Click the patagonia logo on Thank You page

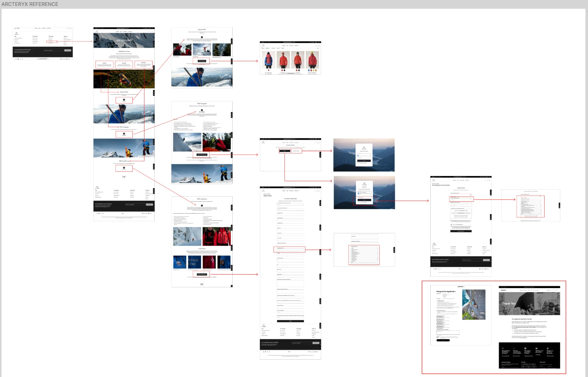(x=503, y=290)
